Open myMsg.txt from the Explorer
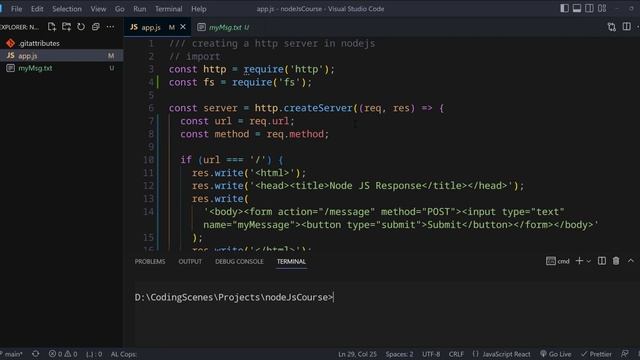Screen dimensions: 640x360 pyautogui.click(x=35, y=68)
